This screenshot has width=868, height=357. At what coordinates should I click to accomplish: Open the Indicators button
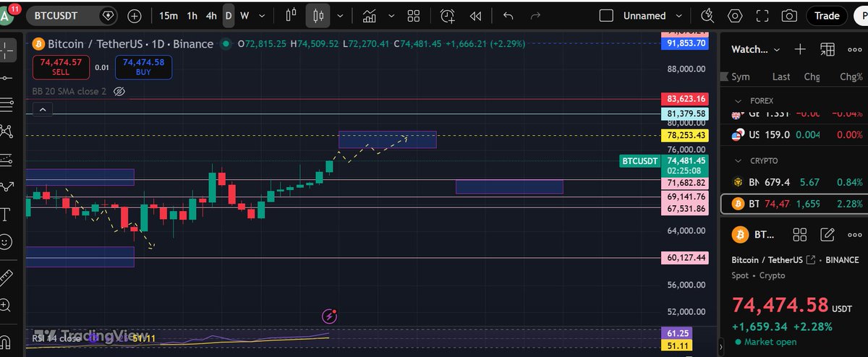[x=369, y=15]
